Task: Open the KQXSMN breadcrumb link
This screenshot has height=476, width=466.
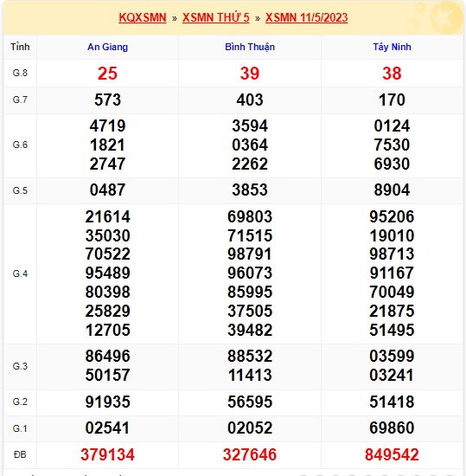Action: click(143, 17)
